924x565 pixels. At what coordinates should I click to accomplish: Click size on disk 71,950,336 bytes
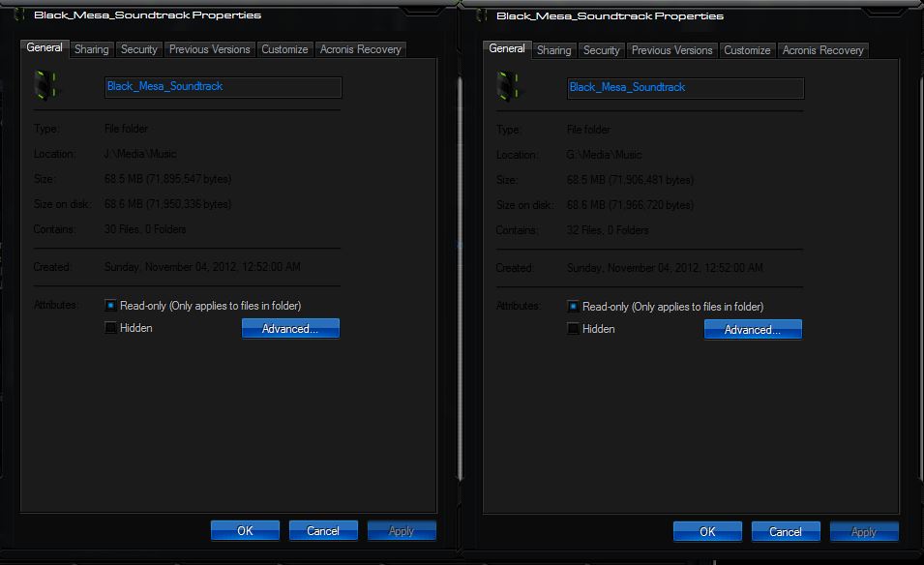[168, 204]
